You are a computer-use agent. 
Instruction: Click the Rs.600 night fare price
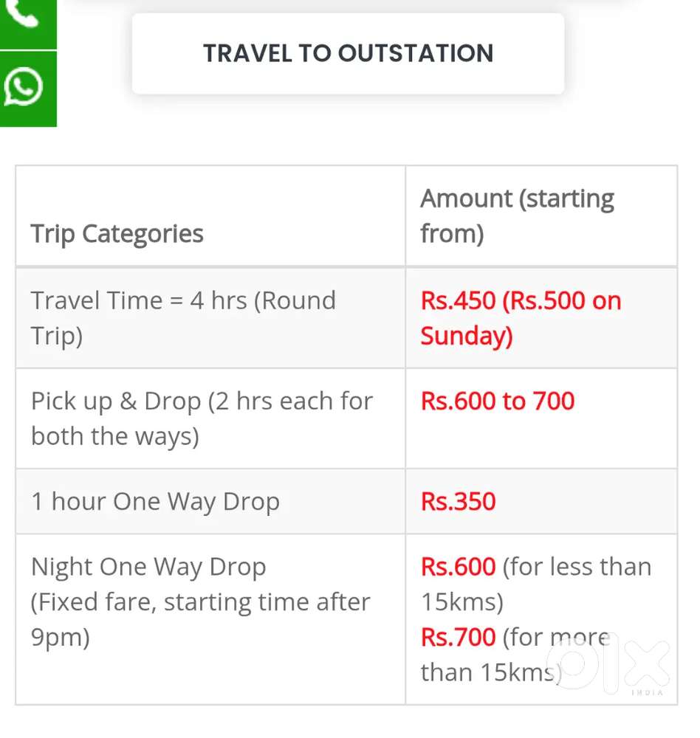[x=458, y=567]
